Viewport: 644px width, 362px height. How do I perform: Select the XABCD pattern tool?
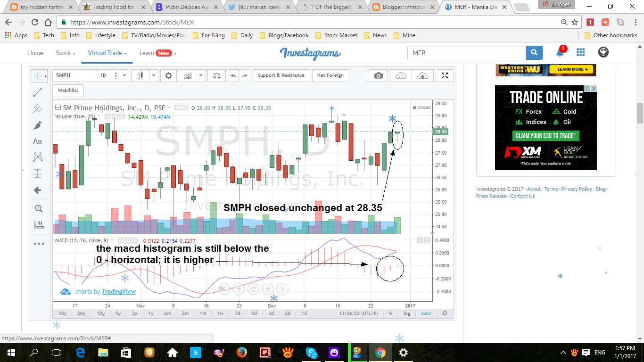(x=39, y=157)
